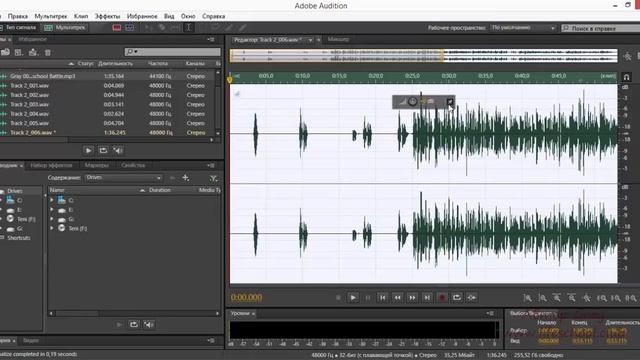The height and width of the screenshot is (360, 640).
Task: Switch to Маркеры tab
Action: (x=97, y=165)
